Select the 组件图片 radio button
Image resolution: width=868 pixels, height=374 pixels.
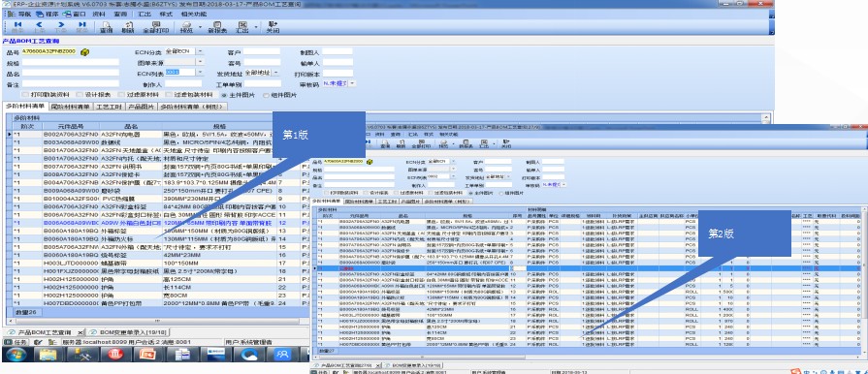[267, 95]
